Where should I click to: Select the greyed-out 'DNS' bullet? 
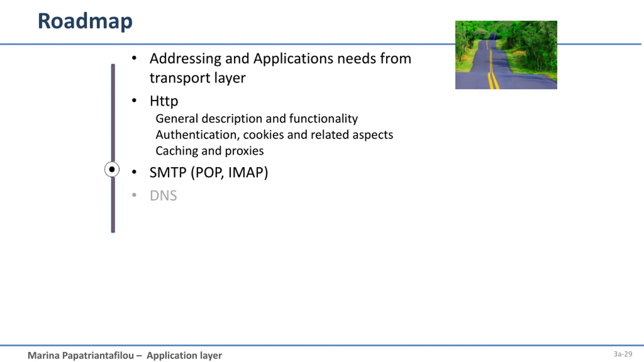pos(164,196)
